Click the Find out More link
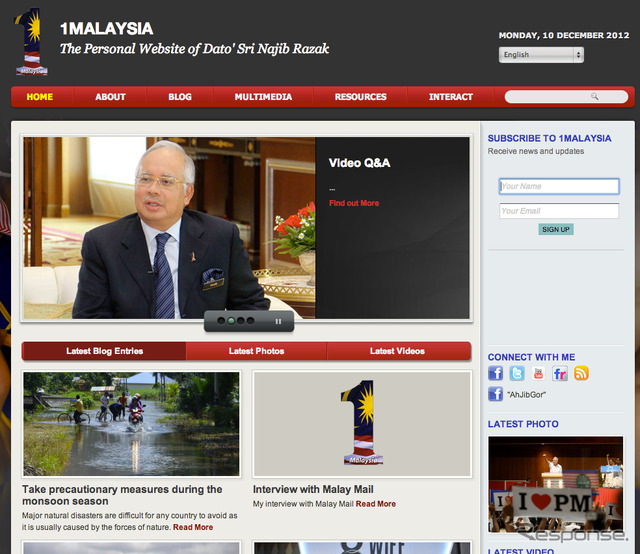The width and height of the screenshot is (640, 554). [354, 203]
